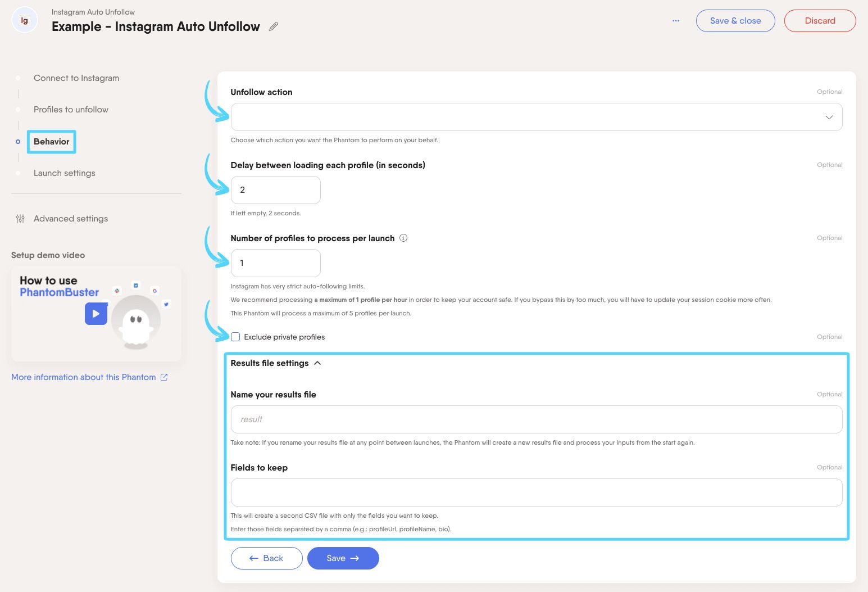Screen dimensions: 868x592
Task: Click the Ig avatar icon at top left
Action: click(x=24, y=20)
